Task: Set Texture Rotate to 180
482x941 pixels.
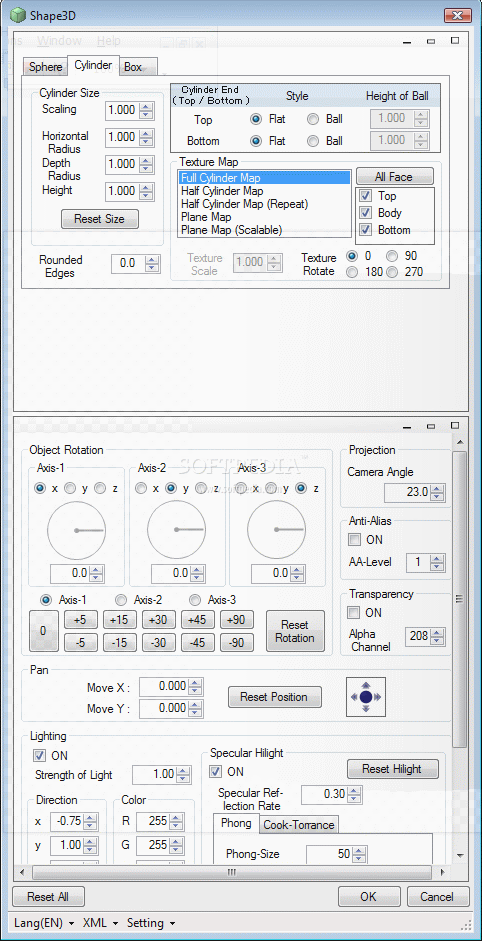Action: [x=352, y=272]
